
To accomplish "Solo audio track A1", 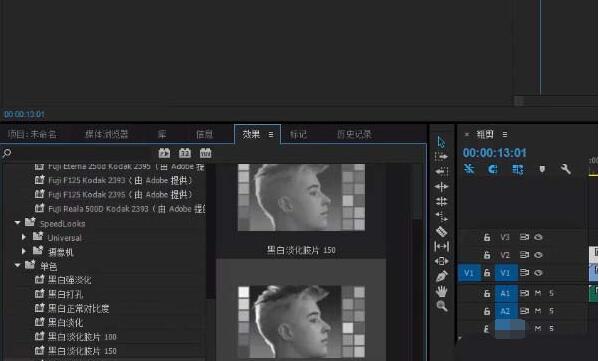I will 551,293.
